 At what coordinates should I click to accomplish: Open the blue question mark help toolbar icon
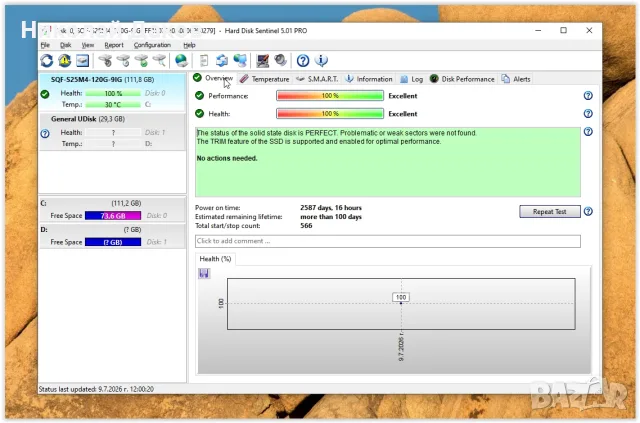(x=302, y=61)
